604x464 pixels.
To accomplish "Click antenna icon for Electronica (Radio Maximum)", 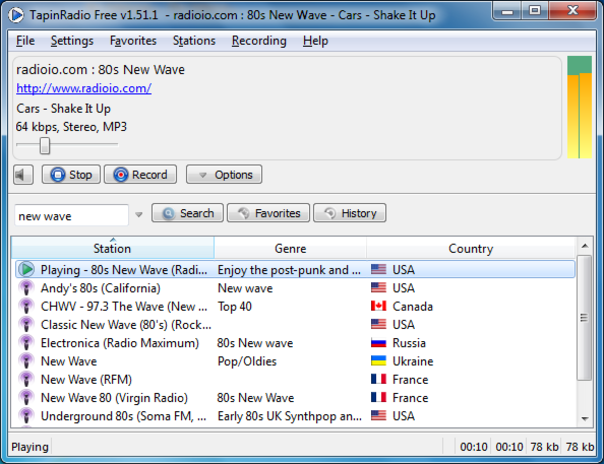I will click(27, 343).
